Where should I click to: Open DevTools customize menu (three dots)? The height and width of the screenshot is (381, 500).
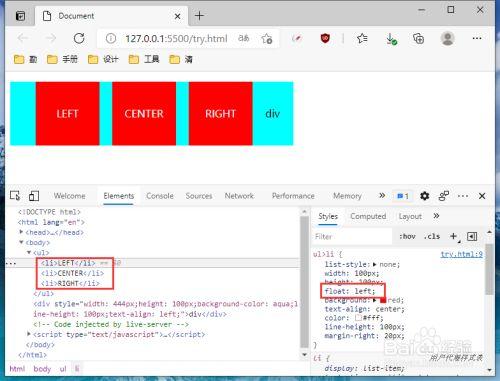point(463,196)
